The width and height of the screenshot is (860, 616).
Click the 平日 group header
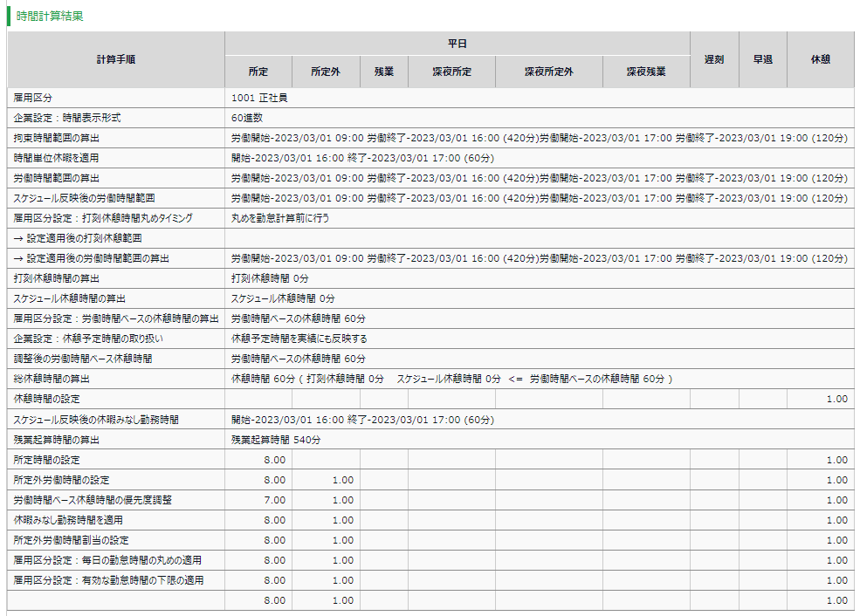457,44
